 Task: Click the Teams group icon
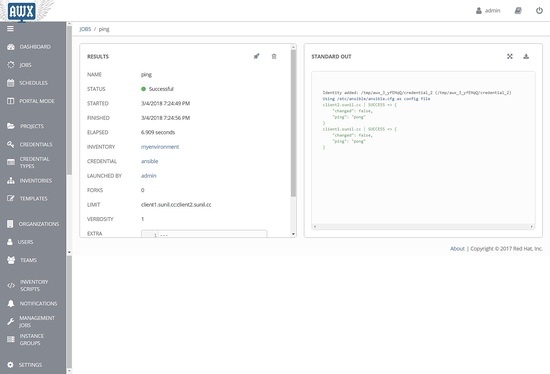(x=11, y=260)
